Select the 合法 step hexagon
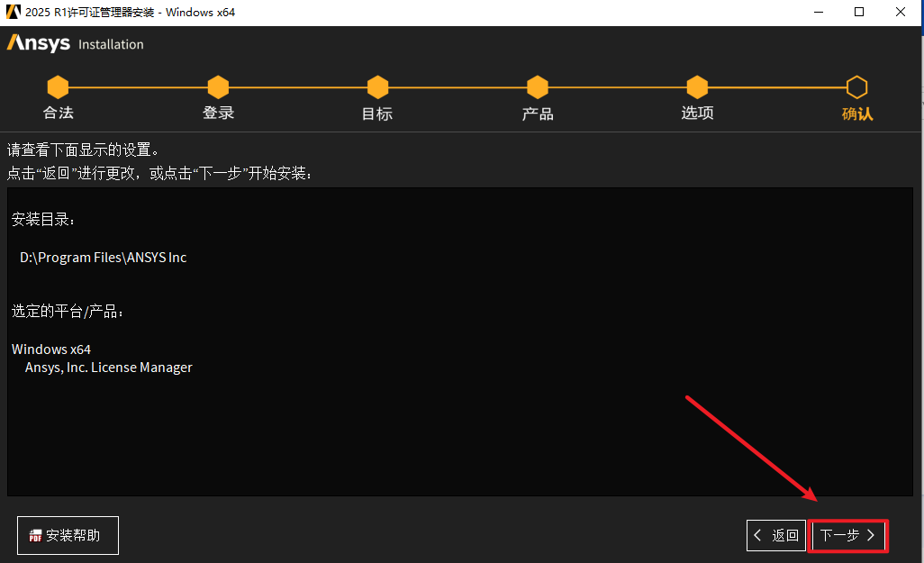 pyautogui.click(x=58, y=87)
